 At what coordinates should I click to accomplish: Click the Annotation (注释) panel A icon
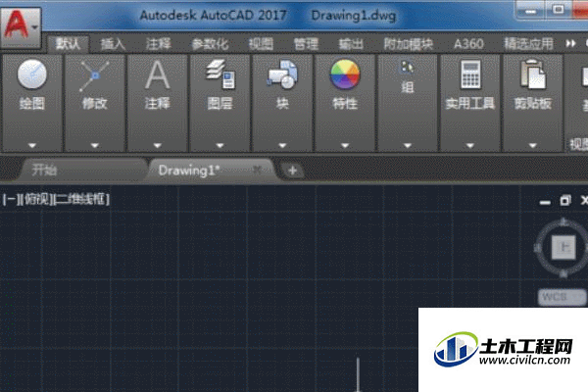[157, 75]
